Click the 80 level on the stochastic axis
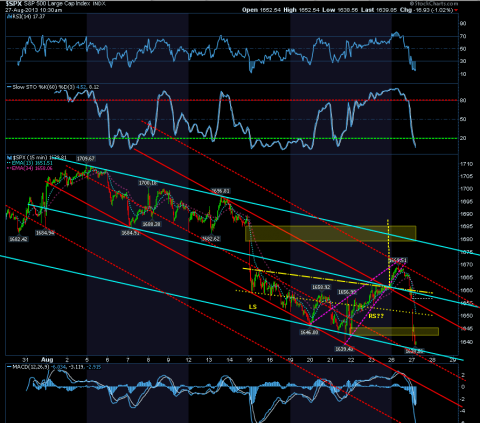This screenshot has width=480, height=423. pyautogui.click(x=463, y=100)
